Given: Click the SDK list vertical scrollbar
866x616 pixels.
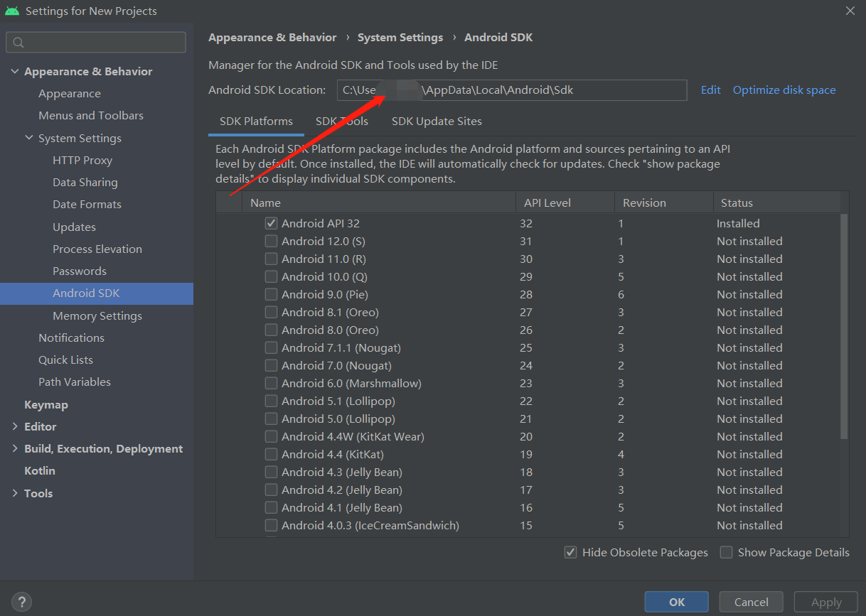Looking at the screenshot, I should [844, 327].
